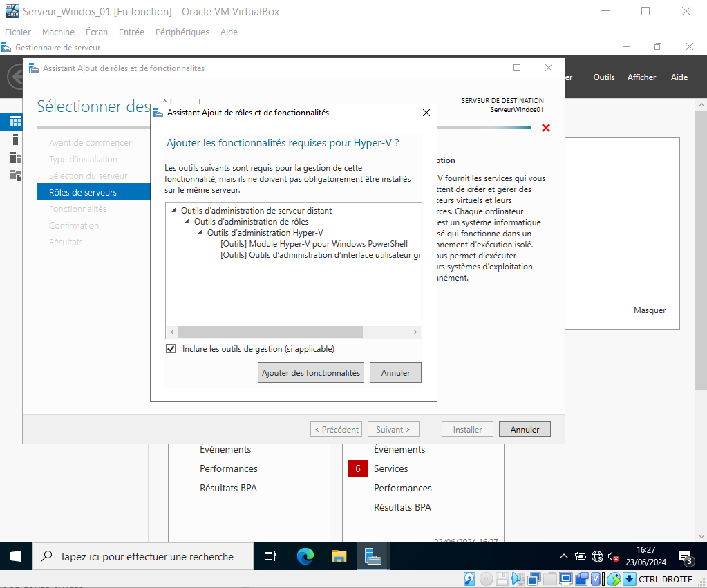Click Annuler in the Hyper-V dialog
The image size is (707, 588).
[395, 372]
